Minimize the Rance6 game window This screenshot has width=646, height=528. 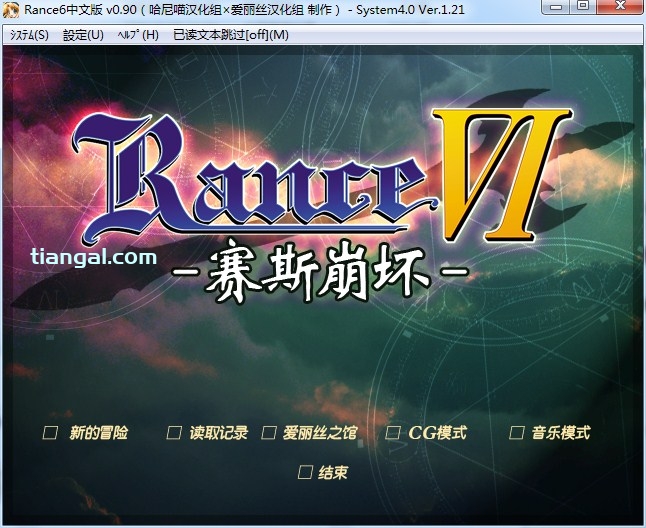click(557, 7)
